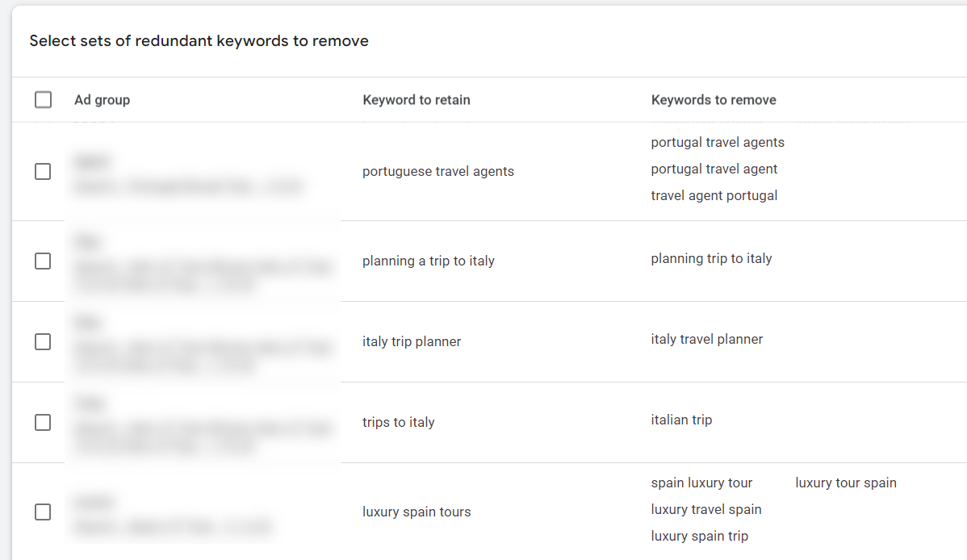Viewport: 967px width, 560px height.
Task: Click the 'luxury tour spain' keyword
Action: (846, 483)
